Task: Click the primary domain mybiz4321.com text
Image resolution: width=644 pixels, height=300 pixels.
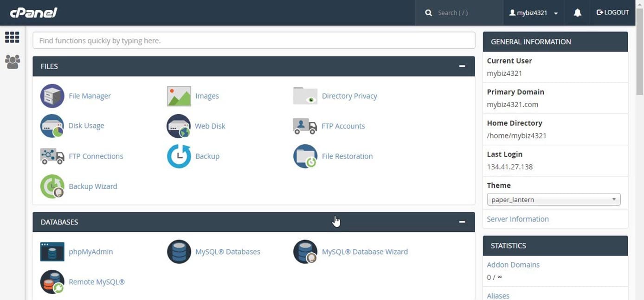Action: click(513, 104)
